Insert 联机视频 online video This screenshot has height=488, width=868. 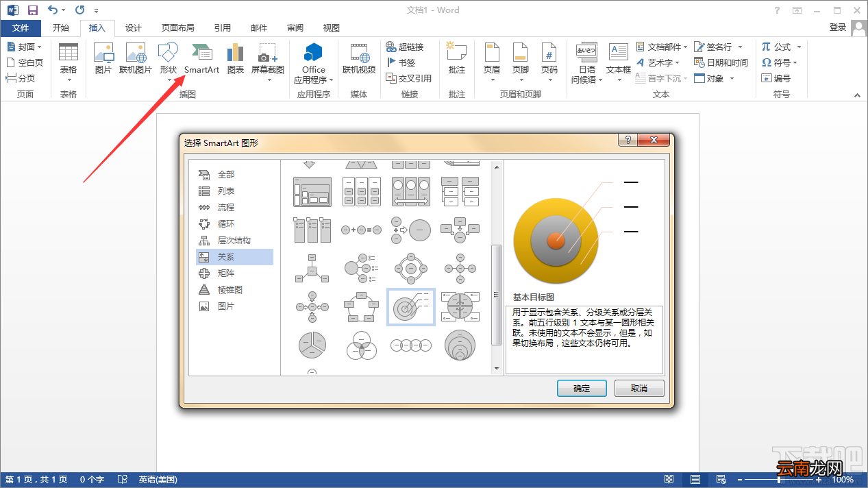(359, 59)
